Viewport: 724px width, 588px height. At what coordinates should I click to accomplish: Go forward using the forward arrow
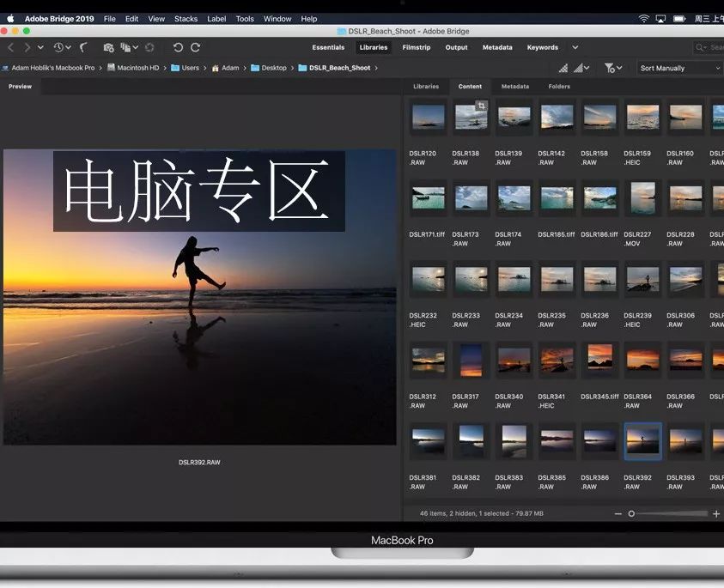click(x=27, y=47)
